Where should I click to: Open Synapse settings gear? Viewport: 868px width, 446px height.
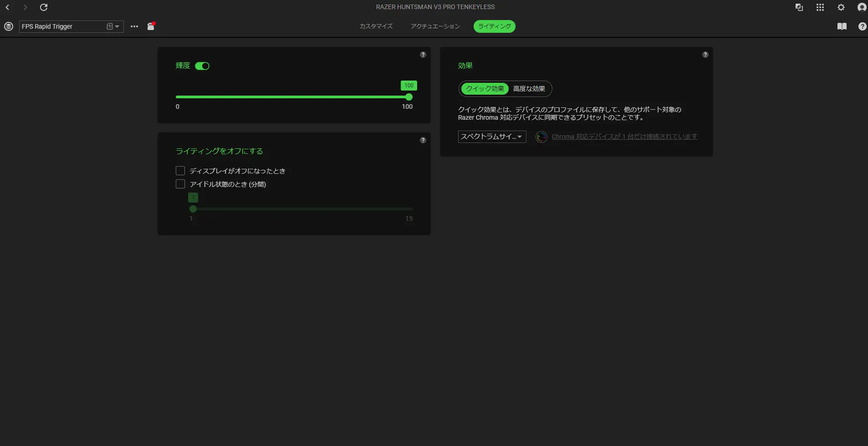841,7
